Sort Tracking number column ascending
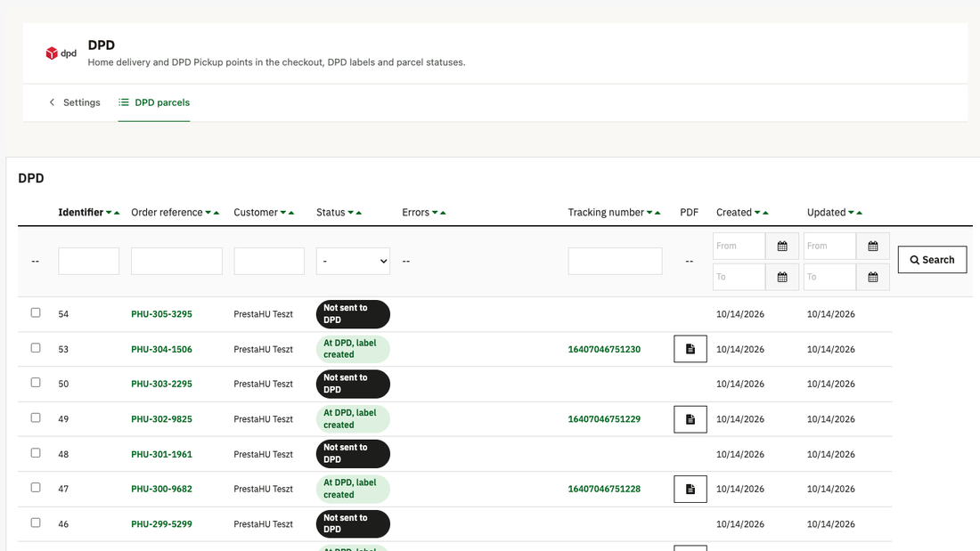Screen dimensions: 980x551 click(657, 213)
